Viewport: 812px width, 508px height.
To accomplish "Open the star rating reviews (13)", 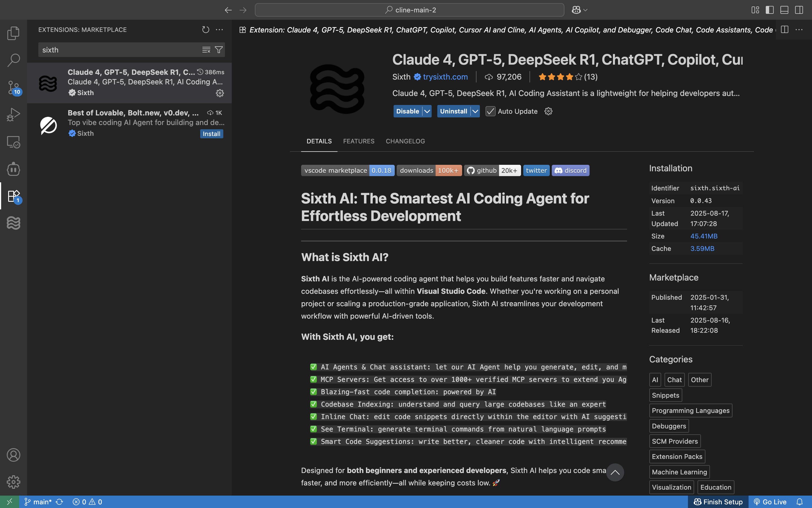I will (x=568, y=76).
